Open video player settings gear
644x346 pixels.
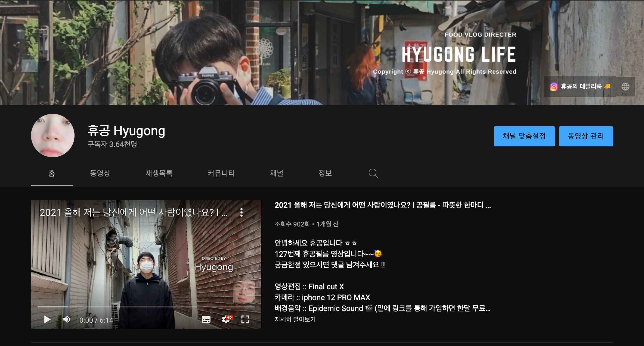pos(226,320)
